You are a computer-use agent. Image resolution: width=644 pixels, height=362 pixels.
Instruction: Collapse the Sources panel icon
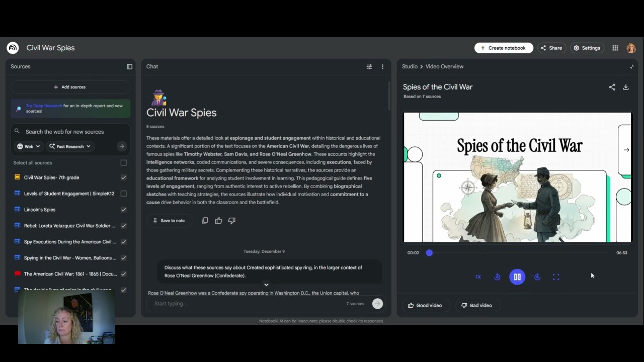[x=129, y=66]
